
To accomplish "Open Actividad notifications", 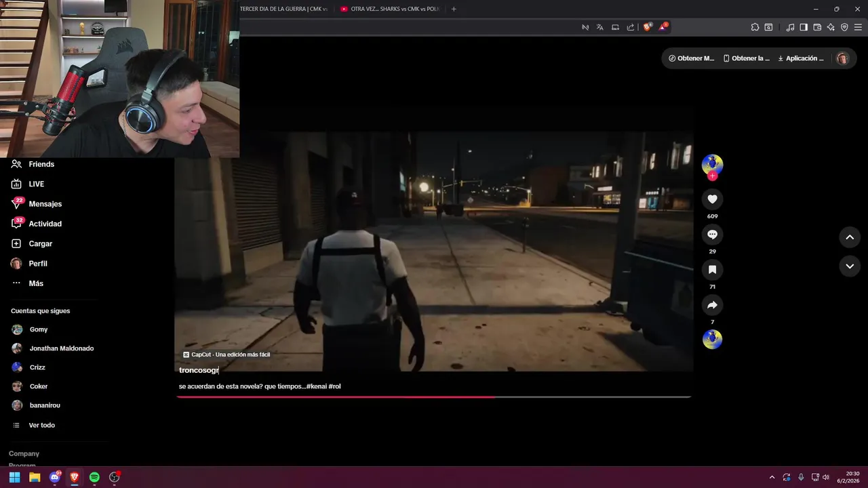I will [37, 224].
